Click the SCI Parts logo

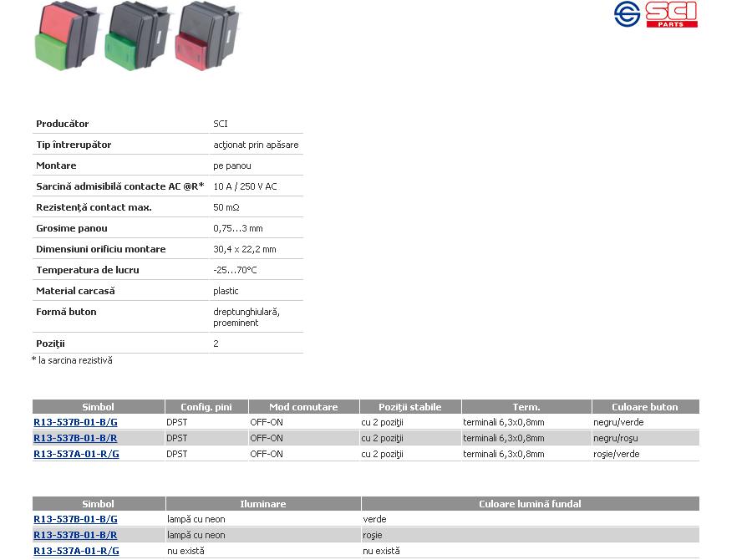pos(656,14)
